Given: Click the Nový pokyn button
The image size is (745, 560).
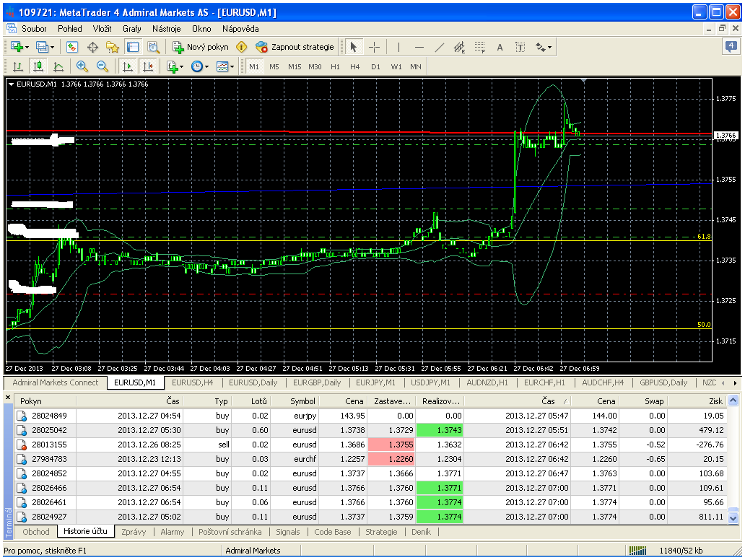Looking at the screenshot, I should 201,47.
